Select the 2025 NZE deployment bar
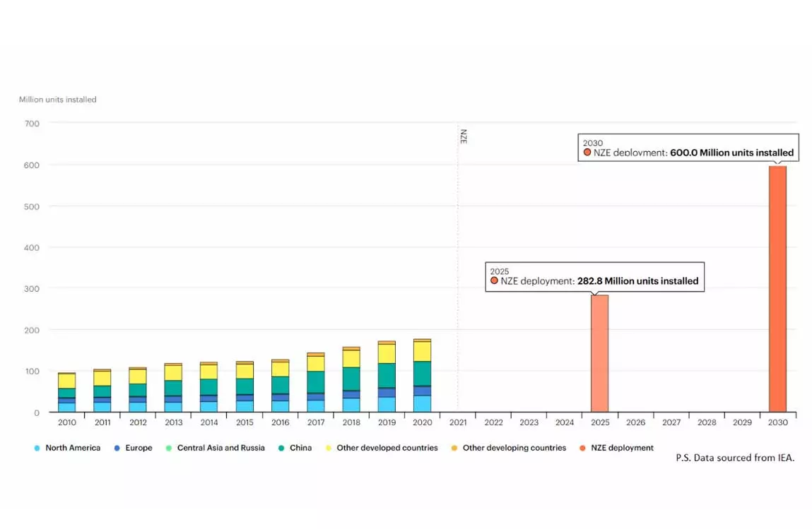Screen dimensions: 812x529 599,353
